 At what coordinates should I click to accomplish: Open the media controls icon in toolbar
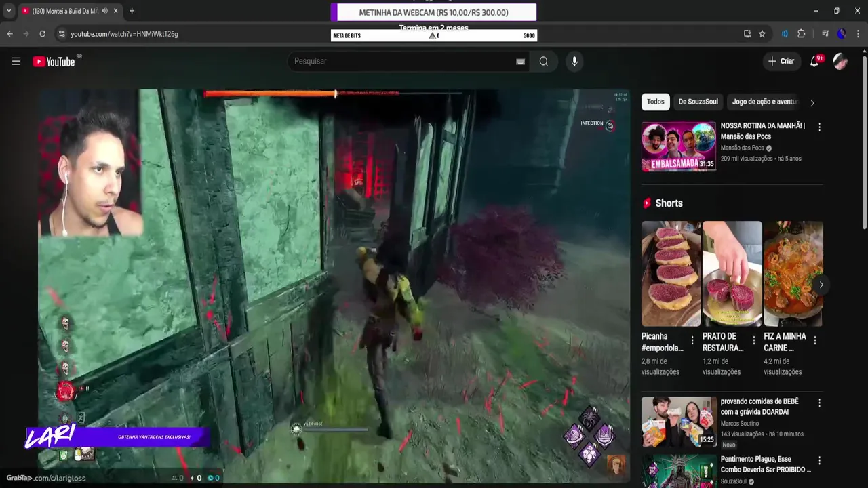pyautogui.click(x=825, y=34)
